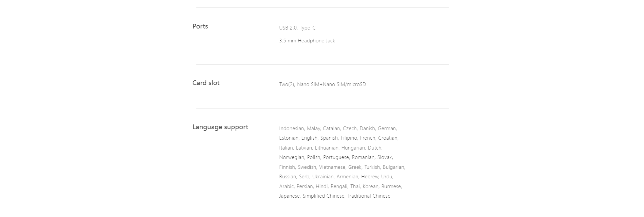The image size is (644, 217).
Task: Click the word Bulgarian in language list
Action: pyautogui.click(x=393, y=167)
